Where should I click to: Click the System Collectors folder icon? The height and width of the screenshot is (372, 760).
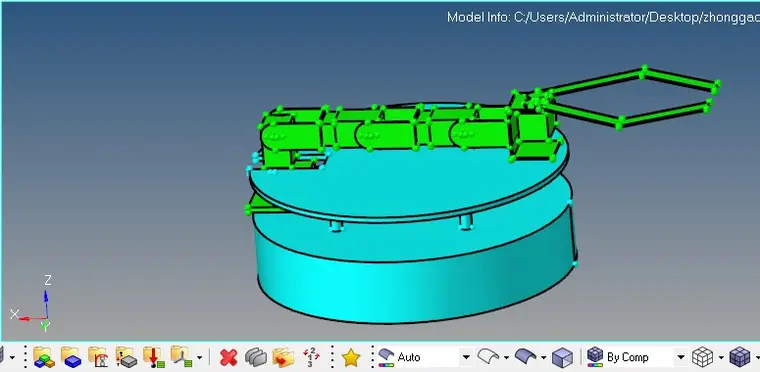coord(181,357)
